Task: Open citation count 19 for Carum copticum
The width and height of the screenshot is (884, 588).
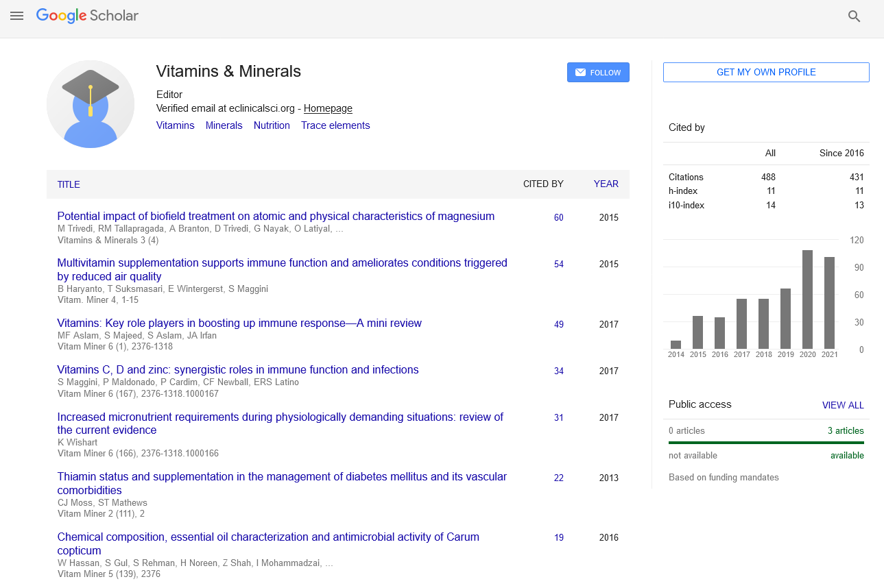Action: point(558,538)
